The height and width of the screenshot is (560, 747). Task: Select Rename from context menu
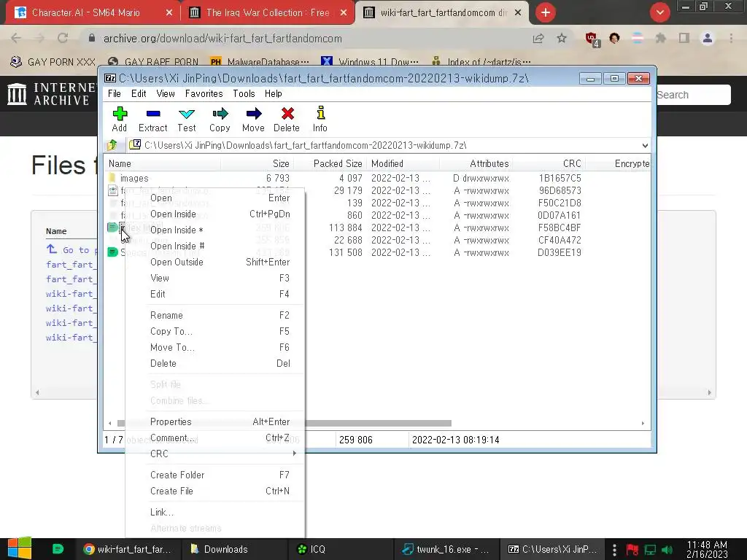[214, 315]
